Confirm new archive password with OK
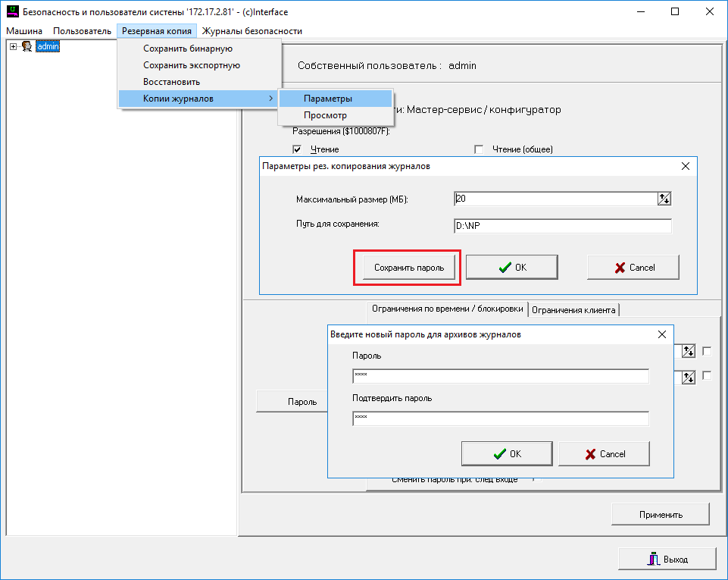The width and height of the screenshot is (728, 580). (x=507, y=454)
